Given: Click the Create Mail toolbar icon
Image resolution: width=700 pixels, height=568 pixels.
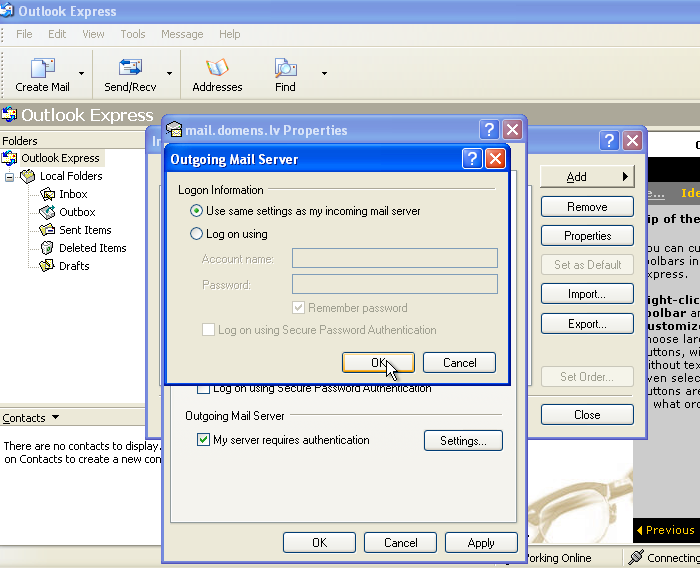Looking at the screenshot, I should click(x=42, y=68).
